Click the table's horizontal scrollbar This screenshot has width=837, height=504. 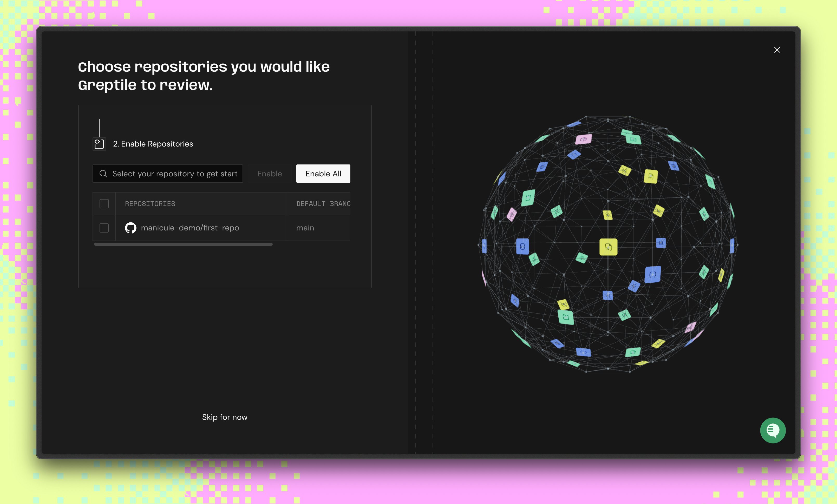[183, 244]
